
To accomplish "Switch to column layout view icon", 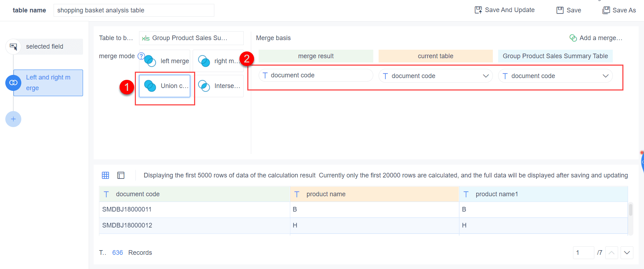I will 121,175.
